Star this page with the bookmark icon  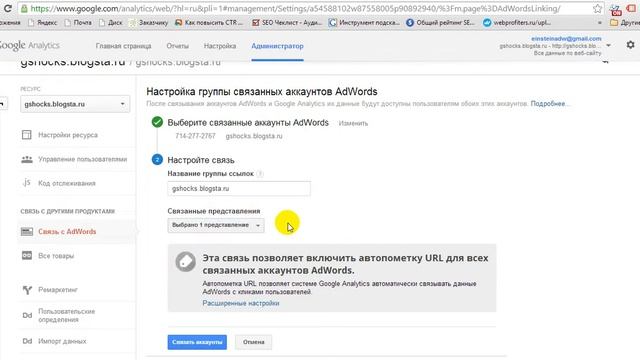(597, 9)
